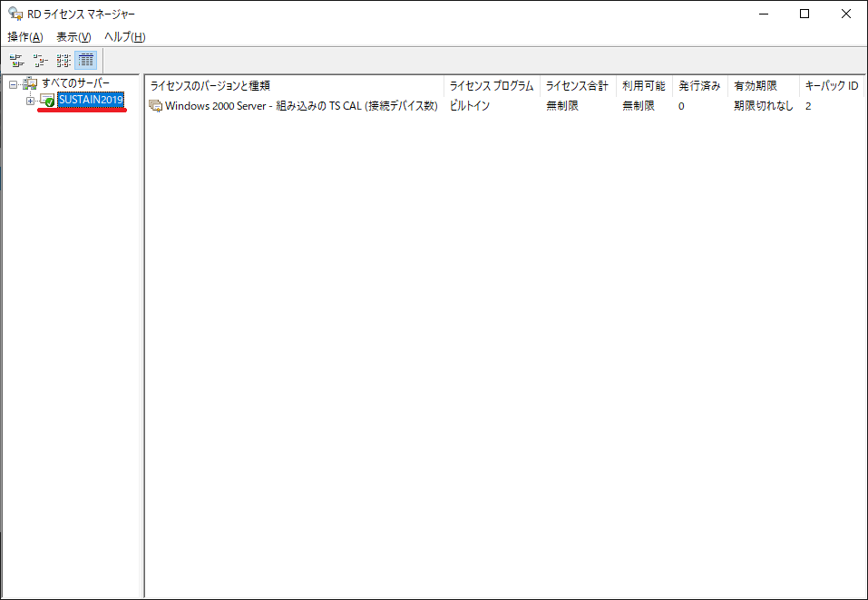Viewport: 868px width, 600px height.
Task: Select the Windows 2000 Server TS CAL row
Action: (504, 106)
